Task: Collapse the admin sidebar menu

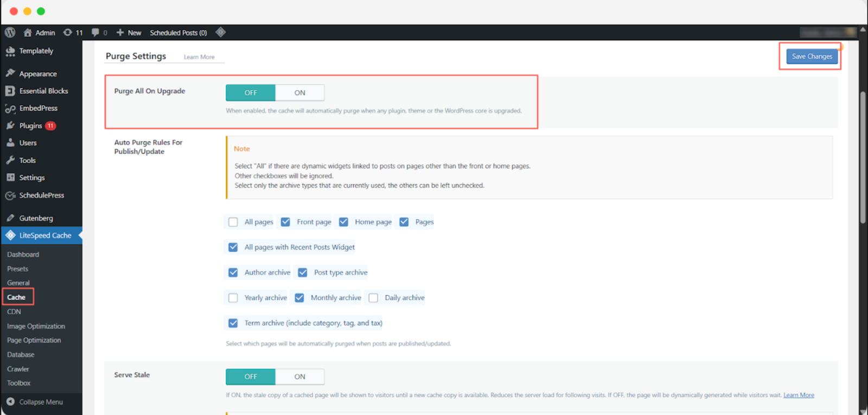Action: [x=41, y=402]
